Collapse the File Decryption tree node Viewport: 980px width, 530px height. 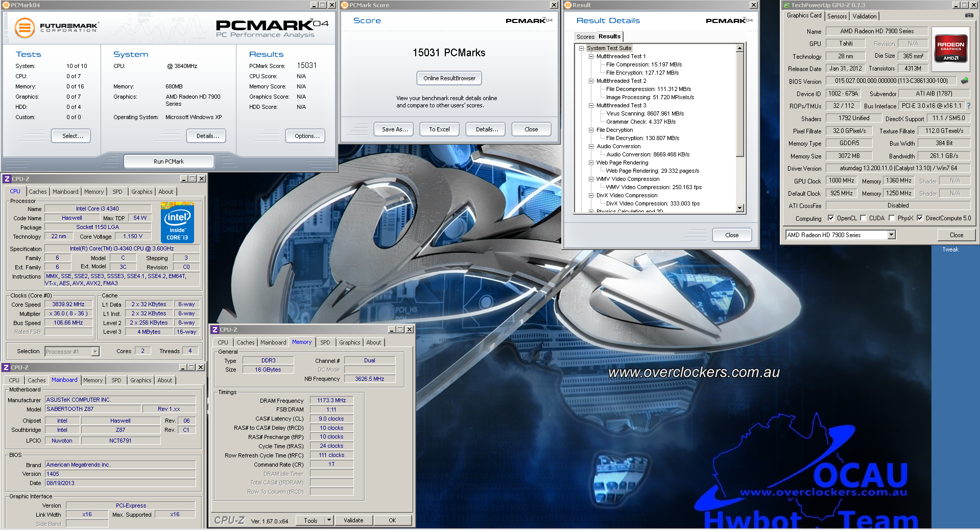coord(591,130)
